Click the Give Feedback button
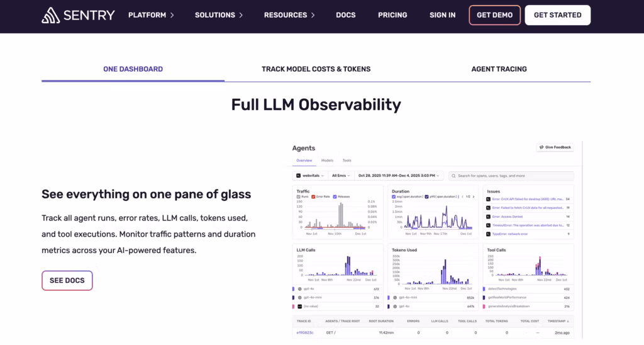Screen dimensions: 644x345 tap(555, 147)
